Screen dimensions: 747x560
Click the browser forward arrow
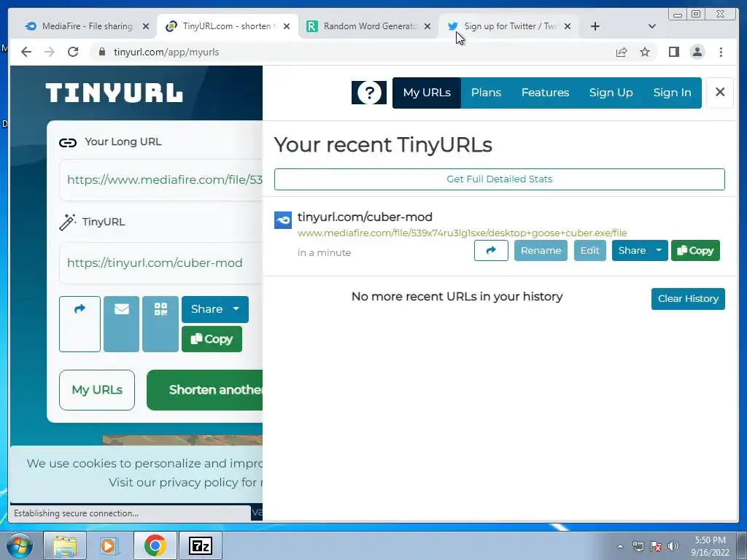pos(50,52)
